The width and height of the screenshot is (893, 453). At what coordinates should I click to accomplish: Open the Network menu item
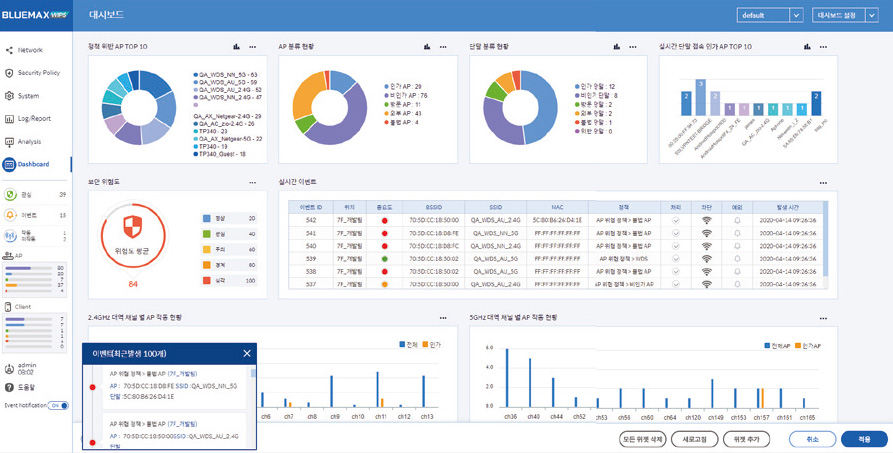pyautogui.click(x=30, y=50)
